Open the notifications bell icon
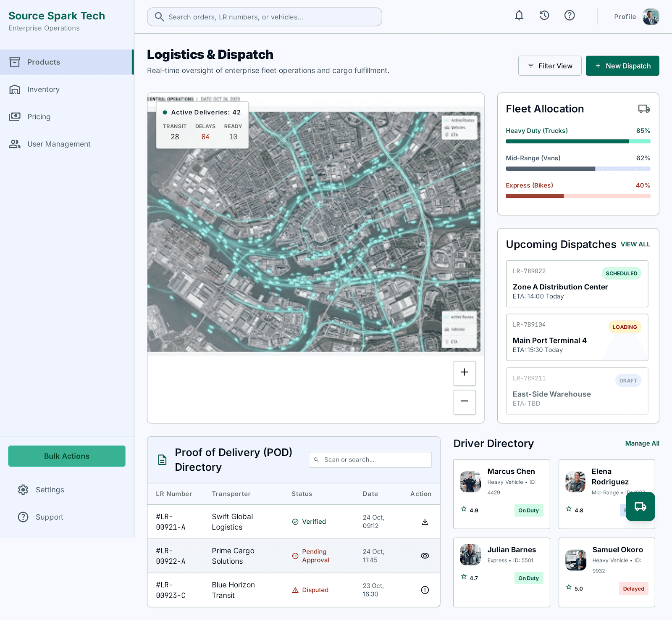 click(x=519, y=16)
